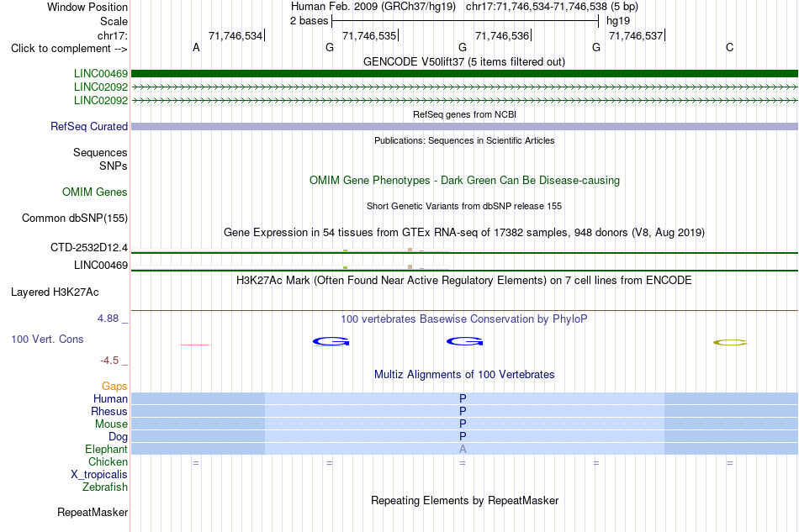Open Repeating Elements by RepeatMasker title
The width and height of the screenshot is (799, 532).
(x=465, y=501)
